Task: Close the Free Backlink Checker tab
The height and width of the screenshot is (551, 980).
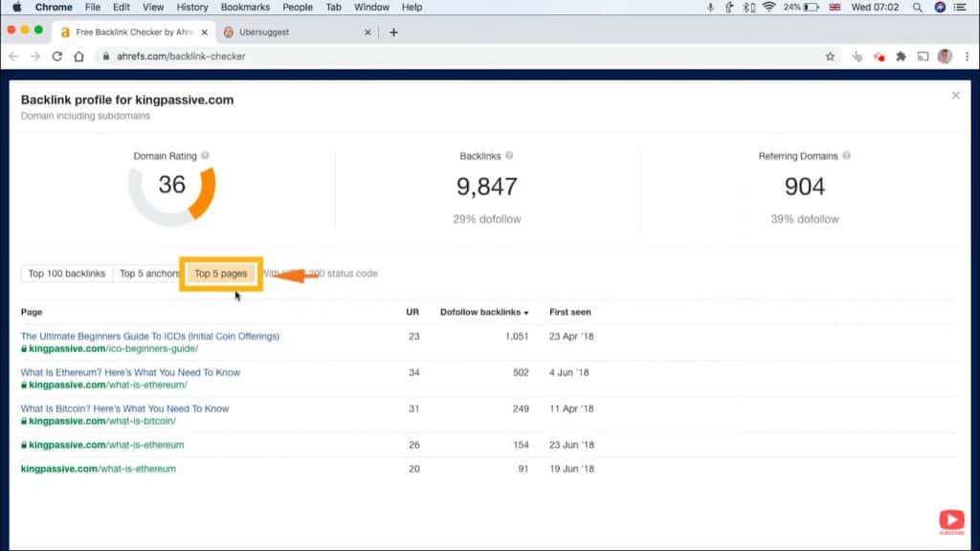Action: [205, 32]
